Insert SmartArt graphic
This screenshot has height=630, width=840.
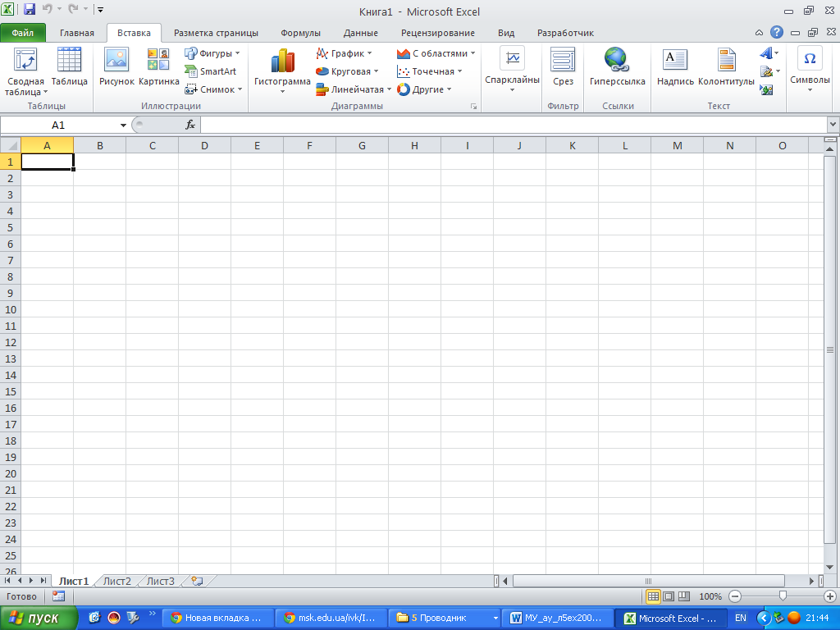tap(211, 71)
